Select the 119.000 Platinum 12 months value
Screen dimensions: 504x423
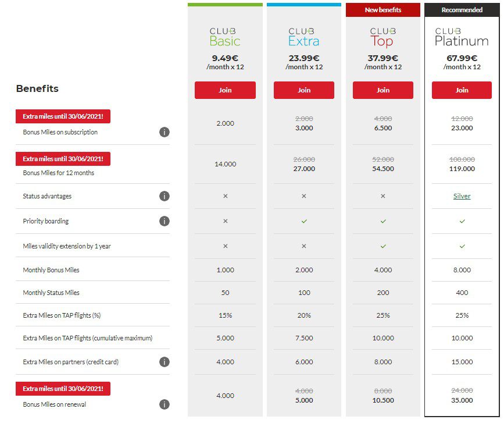tap(462, 169)
